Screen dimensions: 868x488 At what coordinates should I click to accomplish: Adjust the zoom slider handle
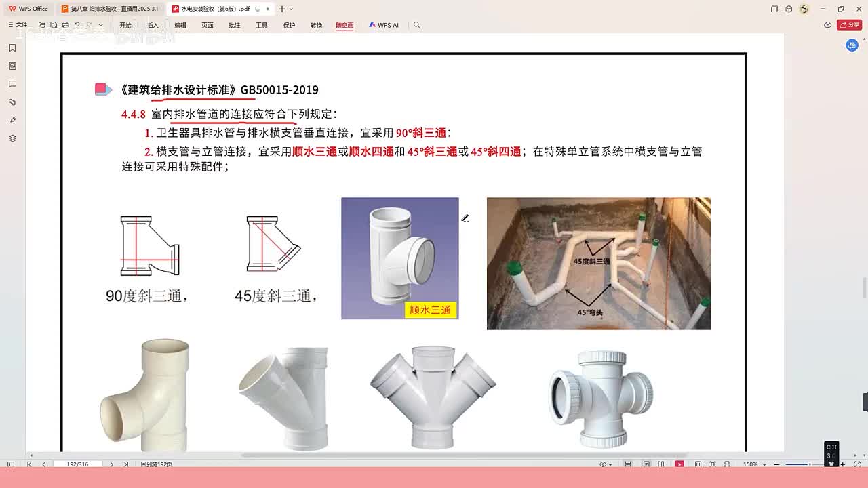809,464
